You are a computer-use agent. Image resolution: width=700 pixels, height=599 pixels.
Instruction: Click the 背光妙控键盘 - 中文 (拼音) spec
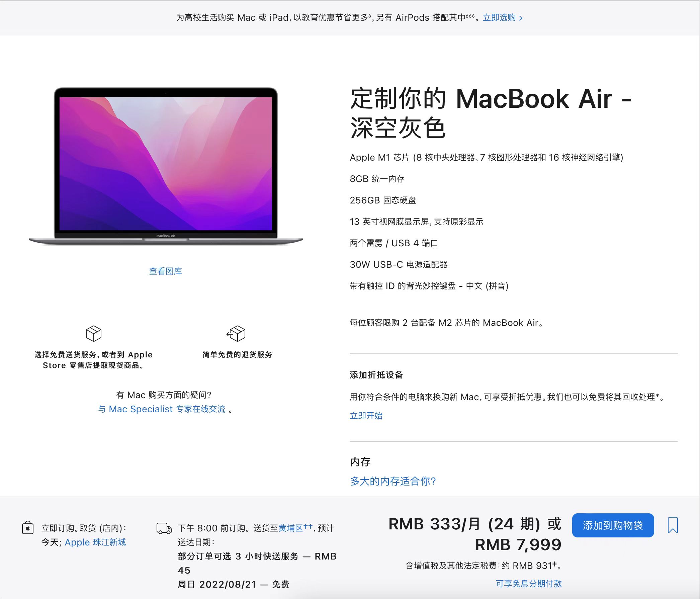(429, 286)
